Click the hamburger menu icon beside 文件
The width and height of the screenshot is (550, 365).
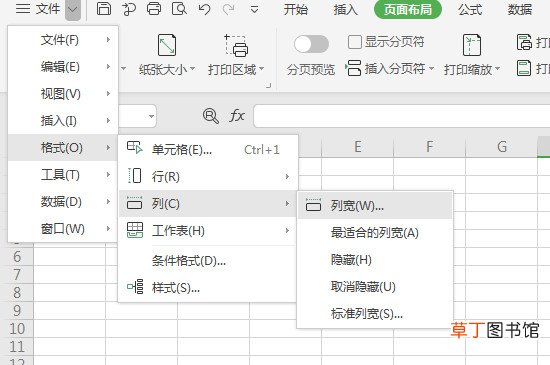click(23, 8)
